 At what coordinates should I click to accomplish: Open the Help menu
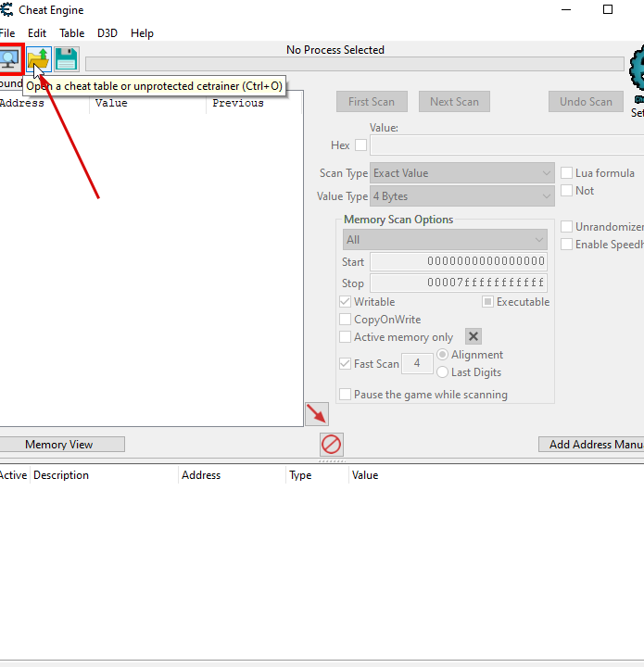coord(142,33)
